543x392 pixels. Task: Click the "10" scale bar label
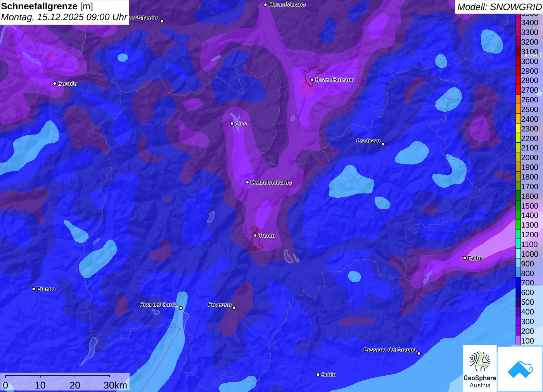click(x=40, y=385)
